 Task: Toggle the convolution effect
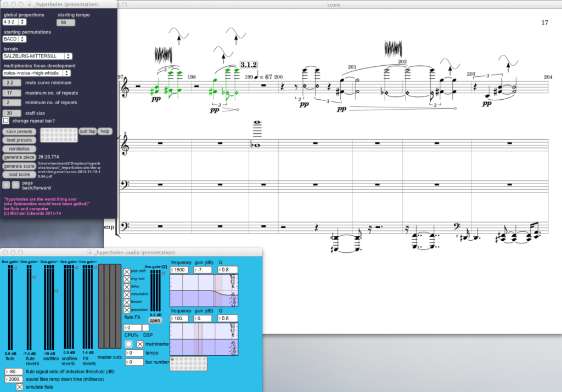127,294
